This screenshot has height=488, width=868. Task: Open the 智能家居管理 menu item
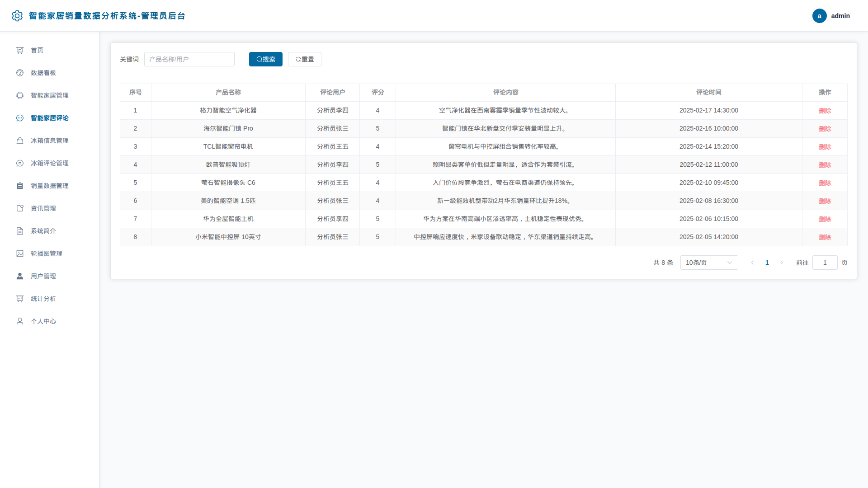point(50,95)
